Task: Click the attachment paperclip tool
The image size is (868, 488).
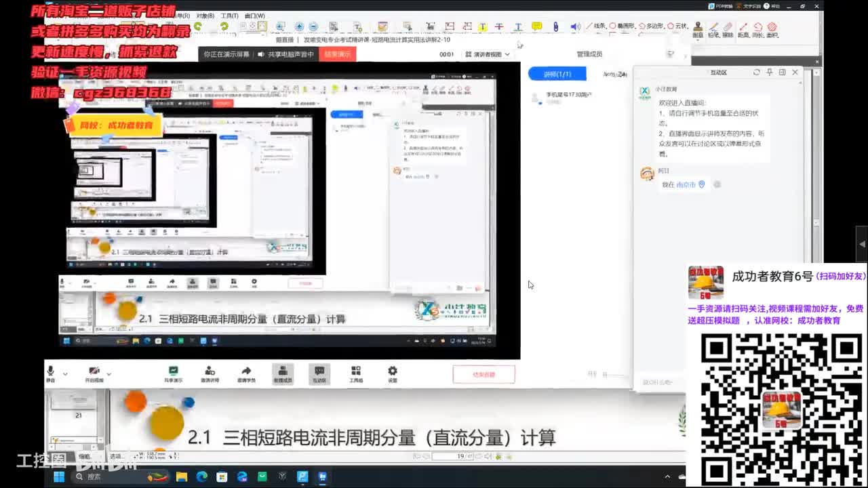Action: (555, 26)
